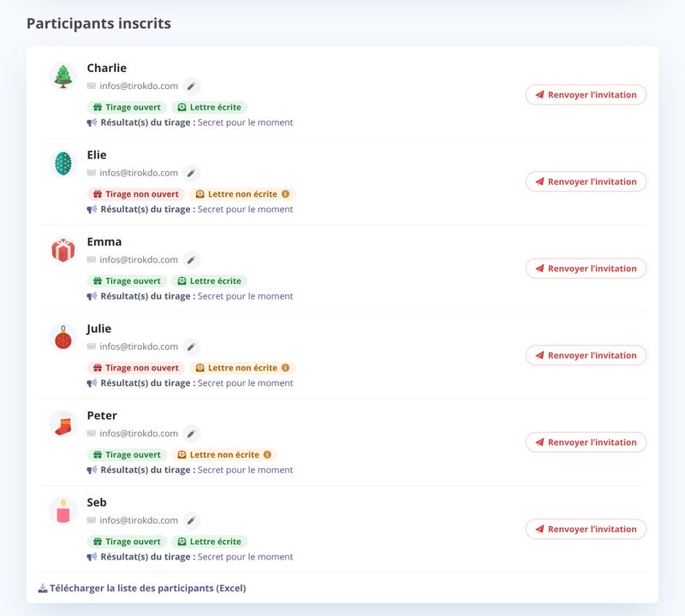Image resolution: width=685 pixels, height=616 pixels.
Task: Click Charlie's Christmas tree avatar
Action: click(x=63, y=76)
